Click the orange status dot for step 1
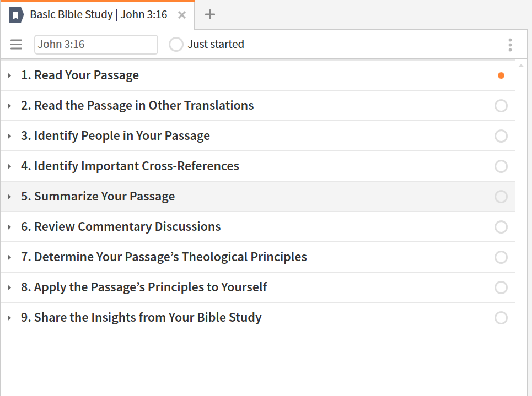The height and width of the screenshot is (396, 532). click(501, 75)
